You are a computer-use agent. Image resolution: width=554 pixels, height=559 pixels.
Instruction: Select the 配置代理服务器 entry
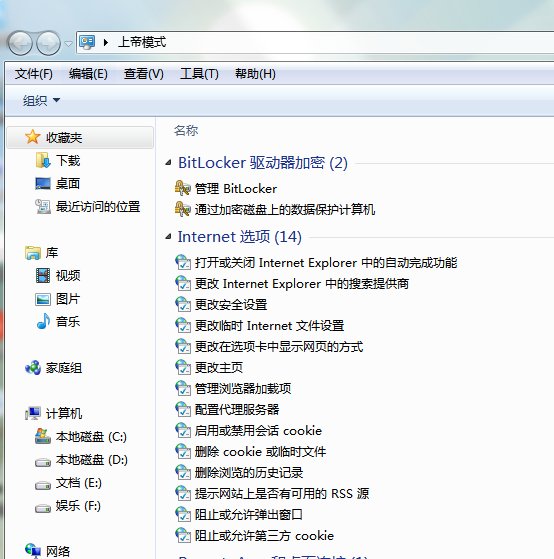tap(237, 409)
